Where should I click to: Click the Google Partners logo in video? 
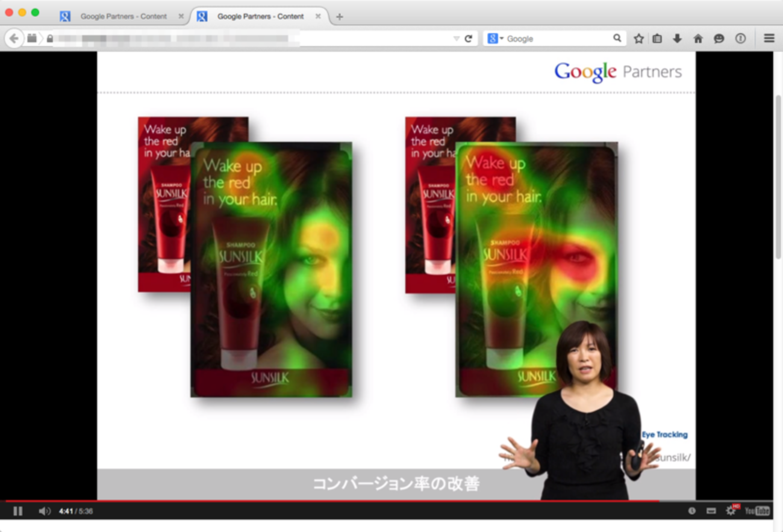coord(618,72)
